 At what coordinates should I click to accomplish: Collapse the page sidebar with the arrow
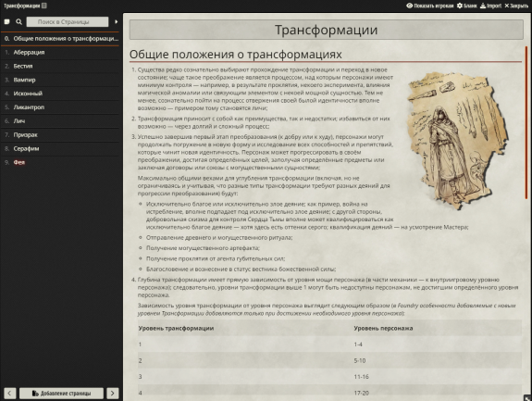[116, 21]
